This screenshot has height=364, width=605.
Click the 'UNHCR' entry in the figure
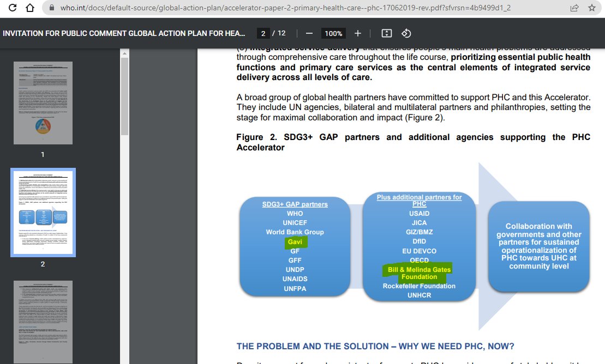pos(419,295)
